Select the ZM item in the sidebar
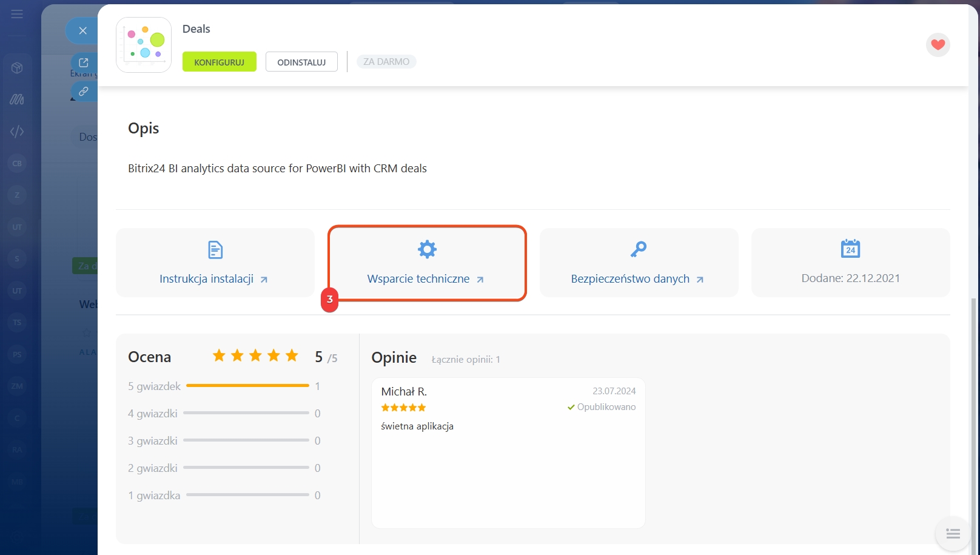Image resolution: width=980 pixels, height=555 pixels. tap(17, 386)
